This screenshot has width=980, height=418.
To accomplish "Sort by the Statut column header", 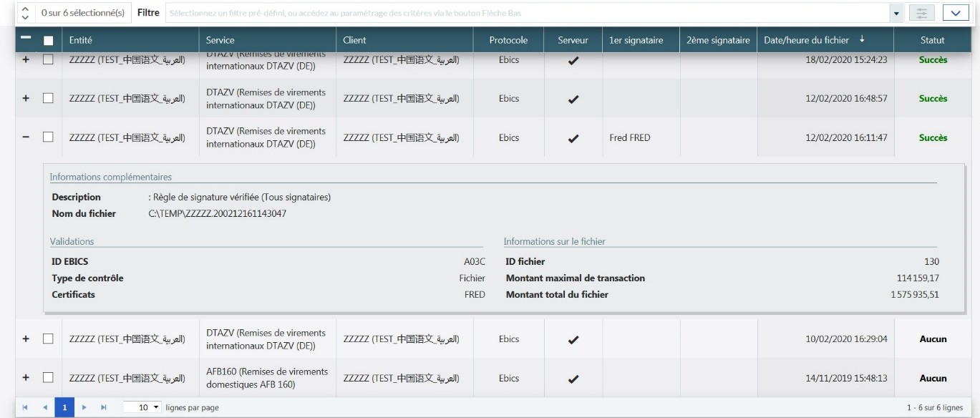I will point(932,40).
